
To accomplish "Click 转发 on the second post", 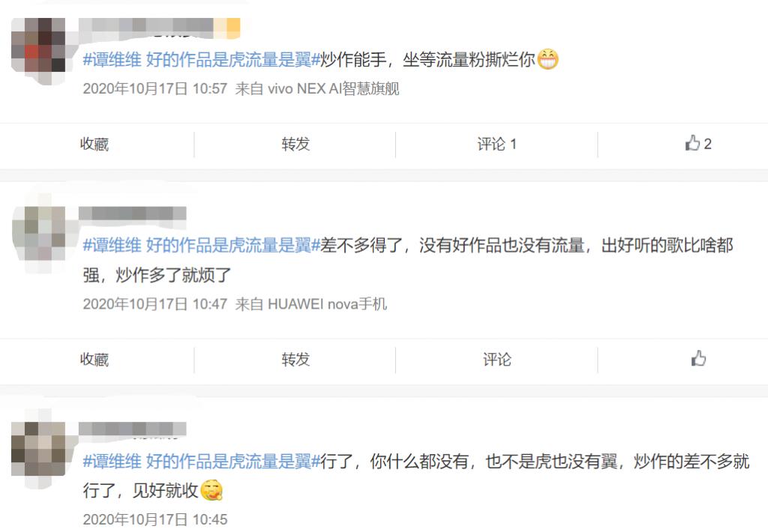I will click(295, 359).
